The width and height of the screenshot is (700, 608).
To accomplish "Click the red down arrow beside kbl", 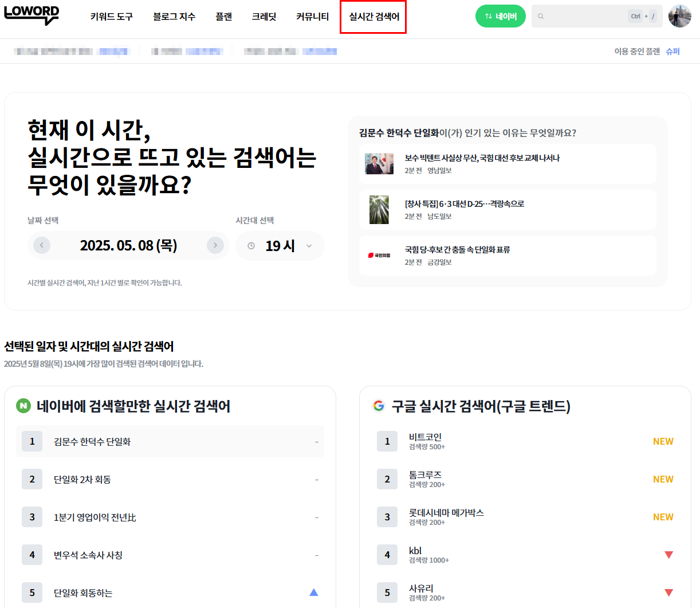I will [668, 555].
